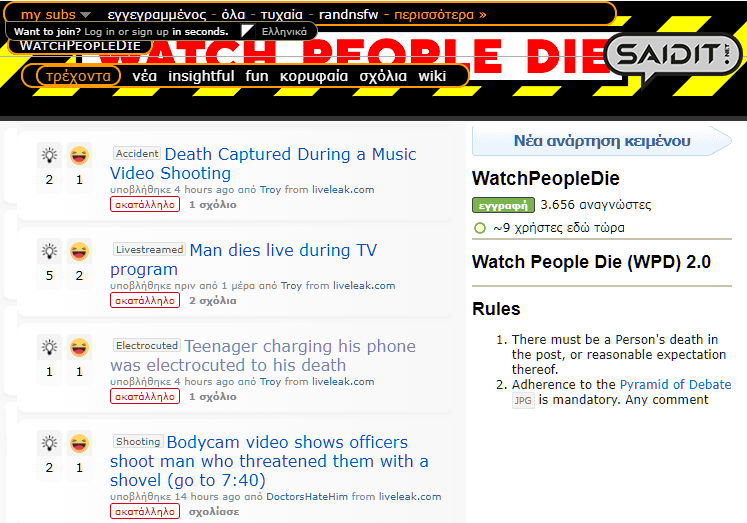Open WatchPeopleDie header title link
The image size is (747, 523).
click(x=80, y=46)
